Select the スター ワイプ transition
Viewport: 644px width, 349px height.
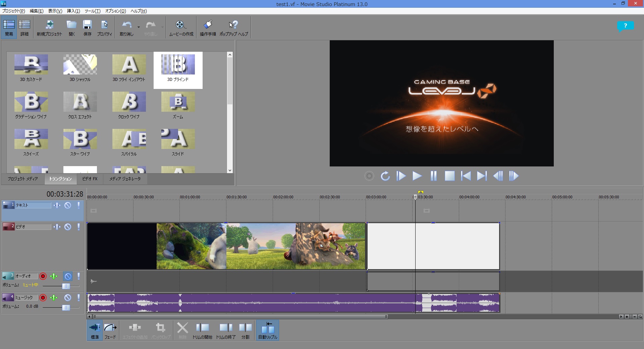(x=80, y=143)
